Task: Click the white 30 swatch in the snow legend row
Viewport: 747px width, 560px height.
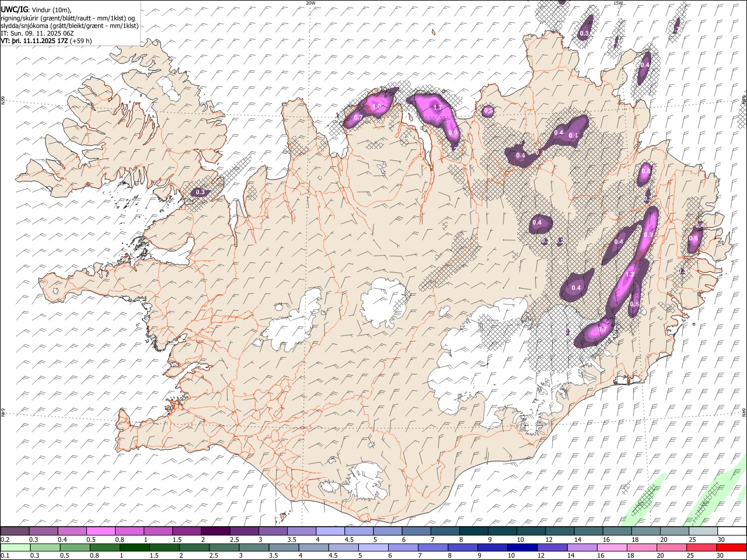Action: [731, 531]
